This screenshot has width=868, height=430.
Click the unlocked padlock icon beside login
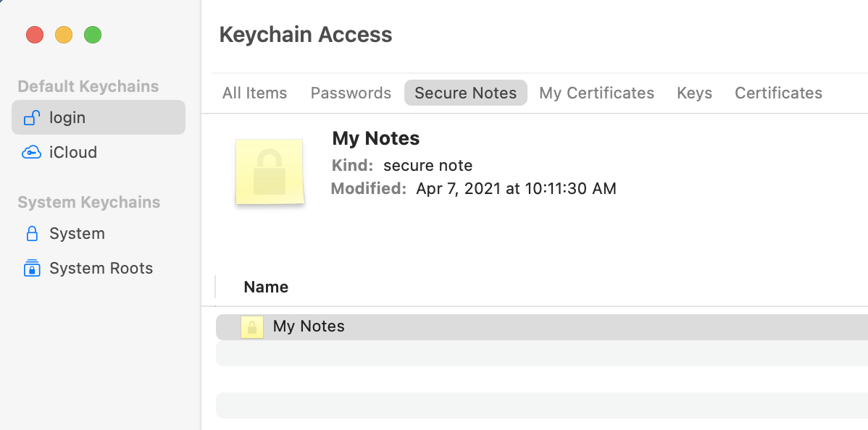point(31,117)
